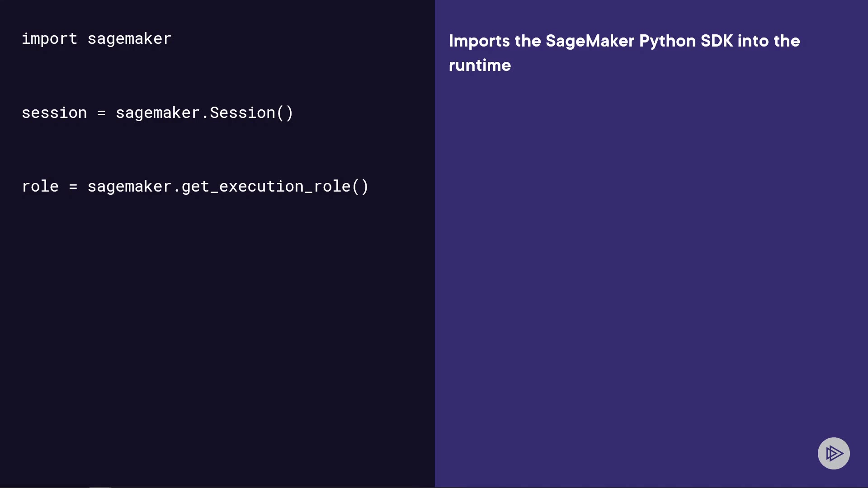
Task: Click 'Python SDK' in the heading text
Action: pos(686,41)
